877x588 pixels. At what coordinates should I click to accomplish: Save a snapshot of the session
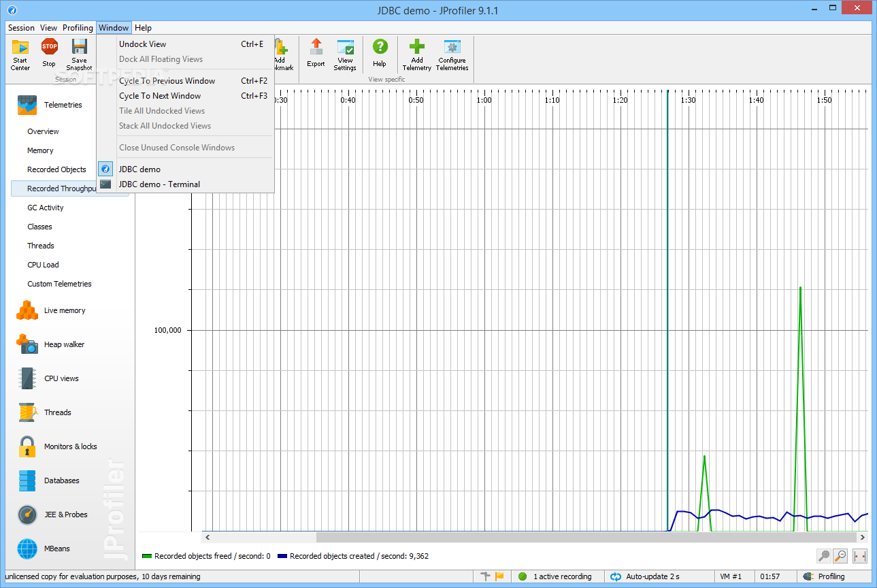(79, 54)
